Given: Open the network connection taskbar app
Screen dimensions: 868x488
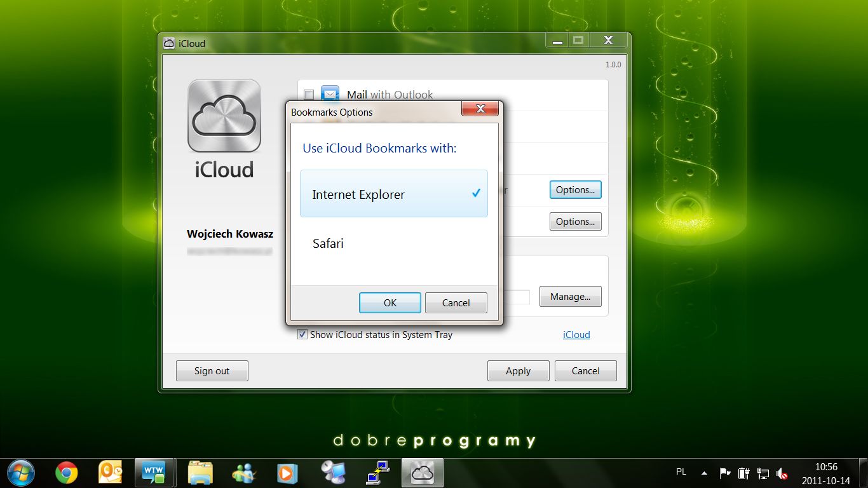Looking at the screenshot, I should point(377,473).
